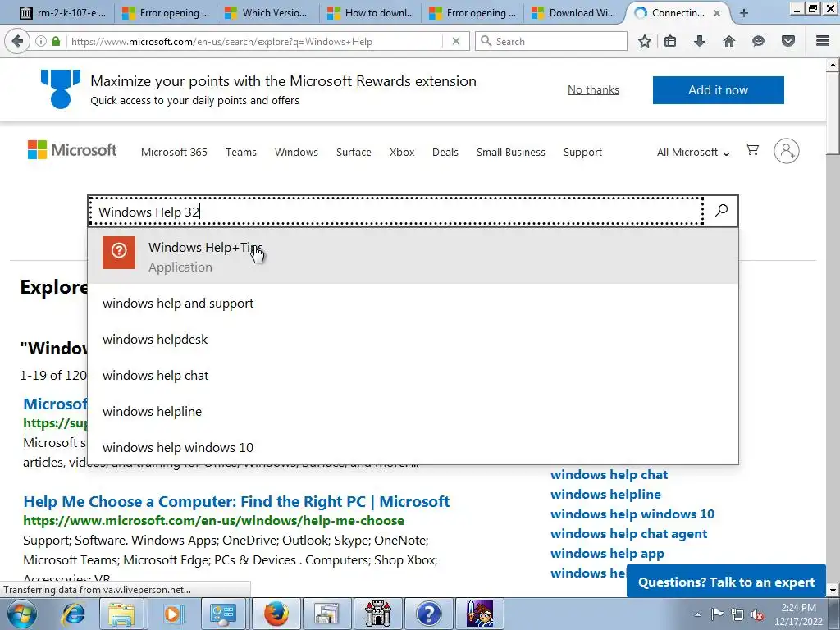Click the address bar URL field

click(x=256, y=41)
